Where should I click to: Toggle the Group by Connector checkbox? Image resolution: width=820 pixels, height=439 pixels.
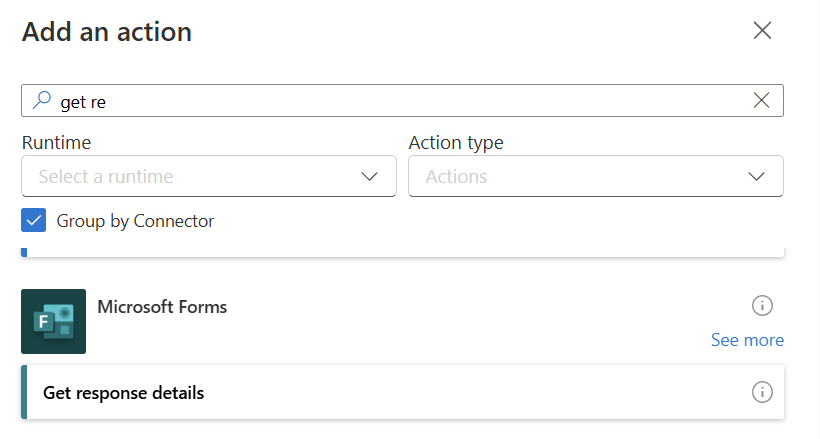tap(34, 221)
